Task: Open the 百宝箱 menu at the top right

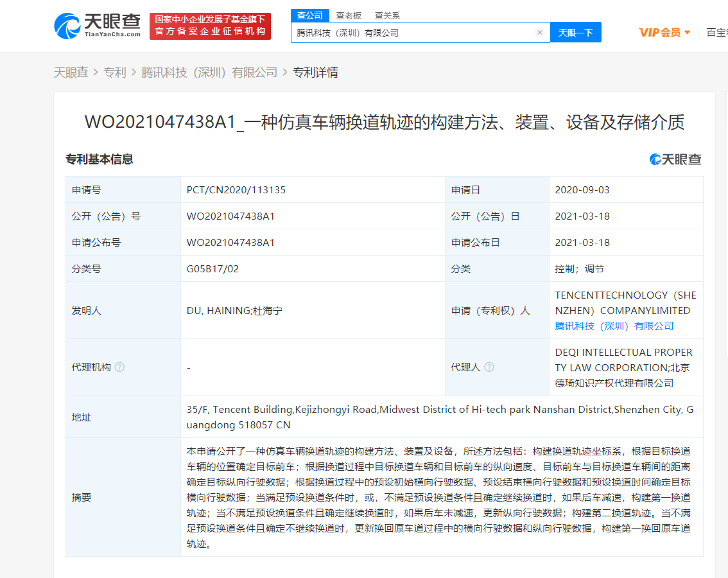Action: point(716,32)
